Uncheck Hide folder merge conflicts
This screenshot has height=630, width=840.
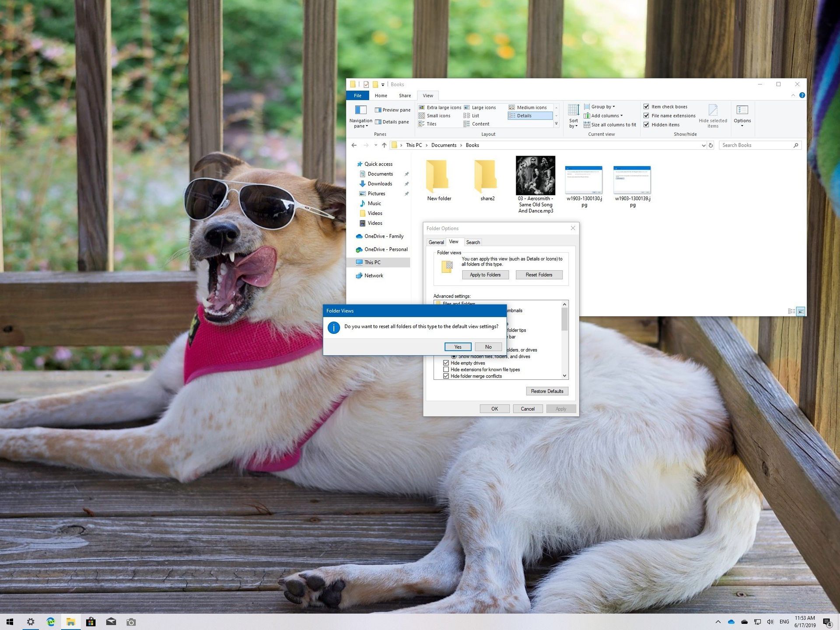coord(447,376)
